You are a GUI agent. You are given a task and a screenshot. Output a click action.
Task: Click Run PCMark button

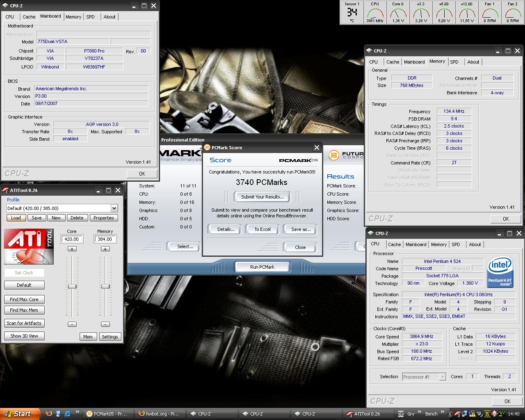(x=262, y=267)
